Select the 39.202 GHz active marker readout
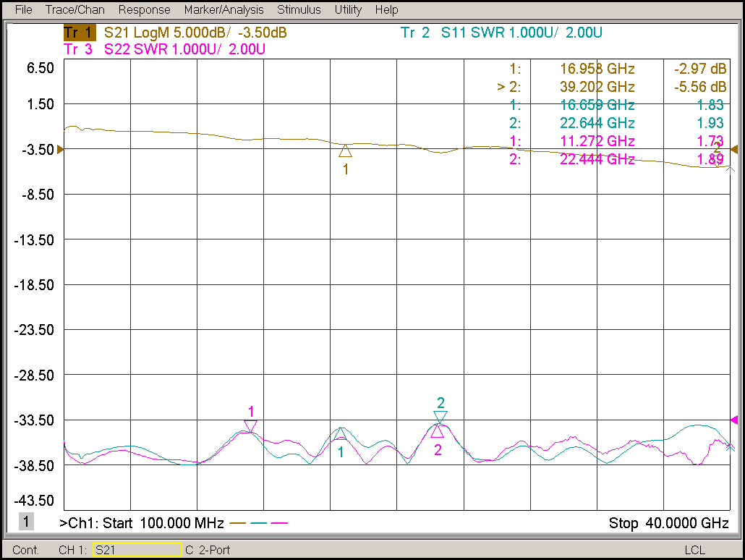The image size is (745, 560). tap(597, 87)
